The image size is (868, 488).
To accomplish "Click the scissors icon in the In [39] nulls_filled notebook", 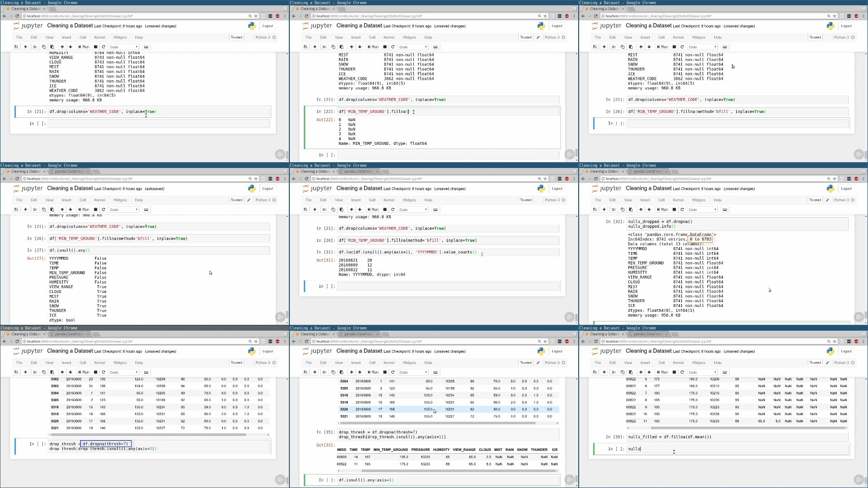I will (x=614, y=372).
